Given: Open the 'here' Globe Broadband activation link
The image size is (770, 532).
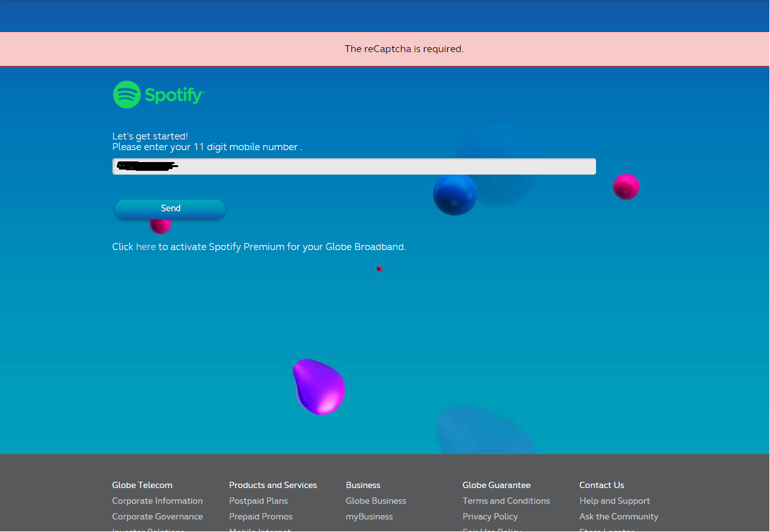Looking at the screenshot, I should point(146,247).
